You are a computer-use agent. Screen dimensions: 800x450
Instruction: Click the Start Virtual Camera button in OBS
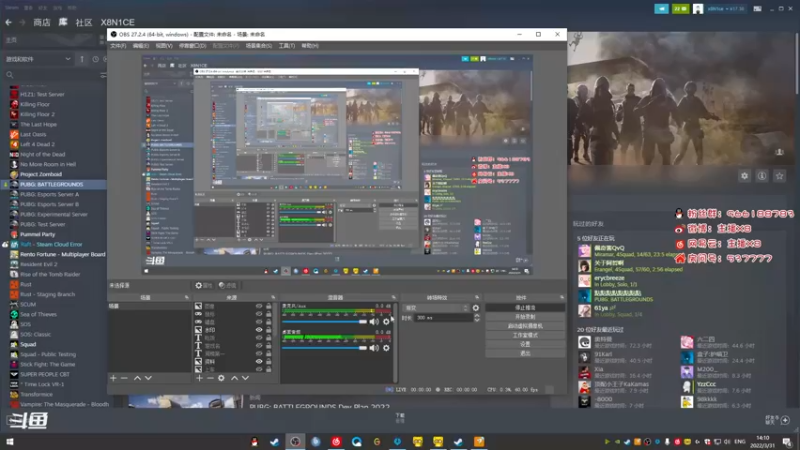[525, 326]
